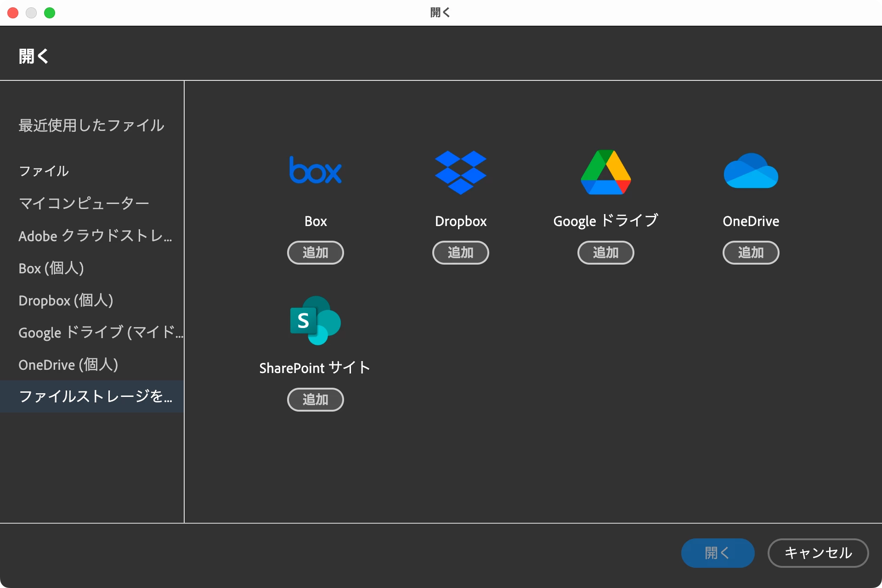Screen dimensions: 882x588
Task: Click the Google Drive logo icon
Action: click(605, 172)
